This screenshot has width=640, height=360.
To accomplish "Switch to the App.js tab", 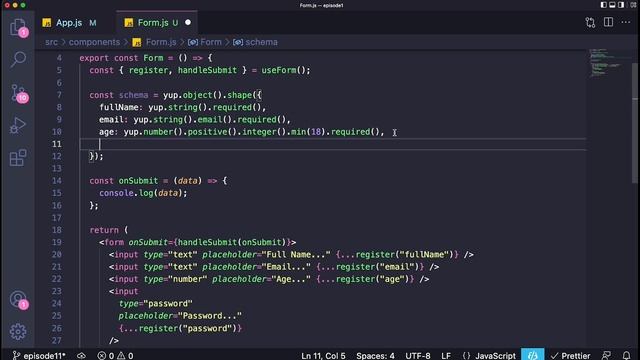I will pyautogui.click(x=69, y=22).
